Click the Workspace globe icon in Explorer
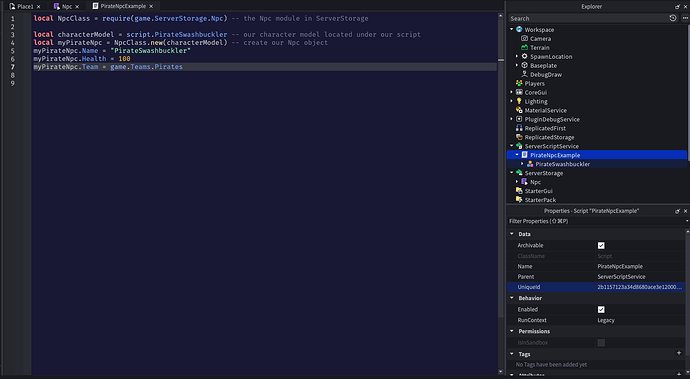Image resolution: width=690 pixels, height=379 pixels. tap(519, 29)
